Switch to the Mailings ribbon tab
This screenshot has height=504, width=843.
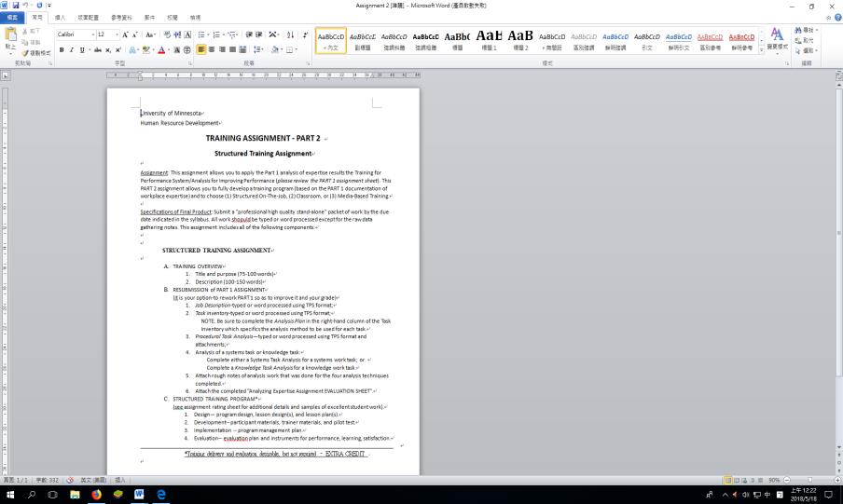point(150,18)
